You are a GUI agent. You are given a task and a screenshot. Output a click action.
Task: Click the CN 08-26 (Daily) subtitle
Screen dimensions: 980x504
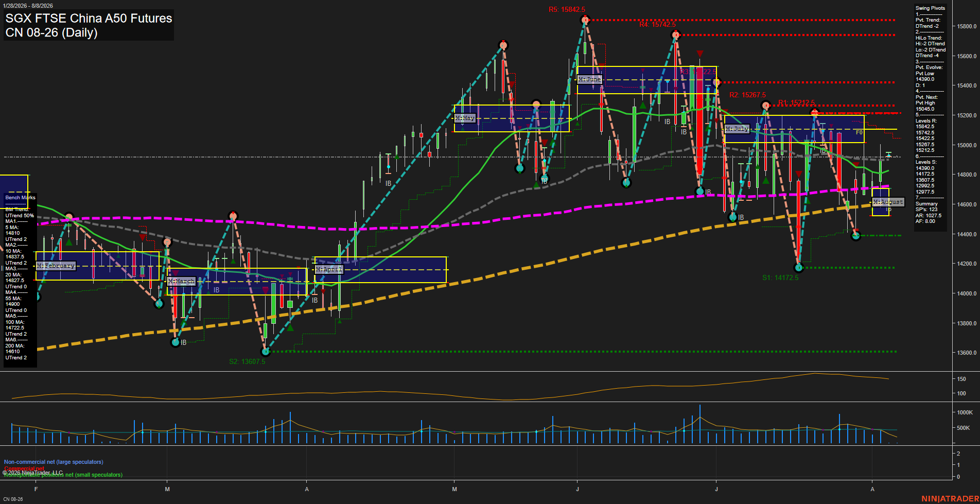51,32
